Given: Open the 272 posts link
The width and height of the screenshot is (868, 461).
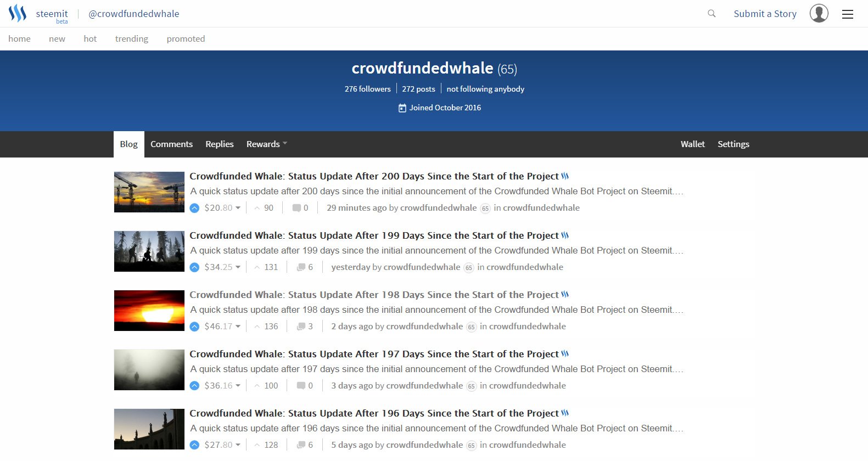Looking at the screenshot, I should [418, 89].
